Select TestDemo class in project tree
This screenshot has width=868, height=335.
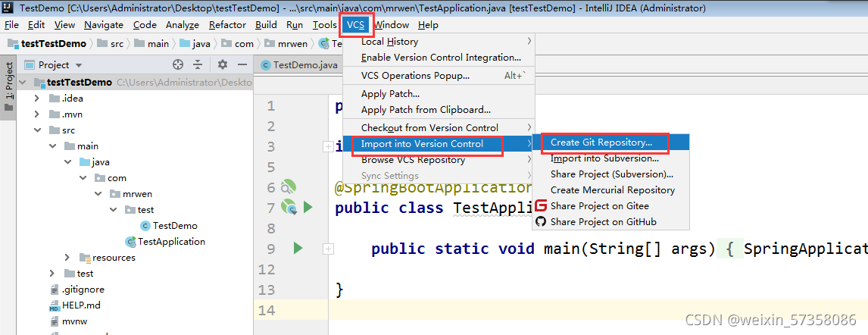tap(169, 226)
